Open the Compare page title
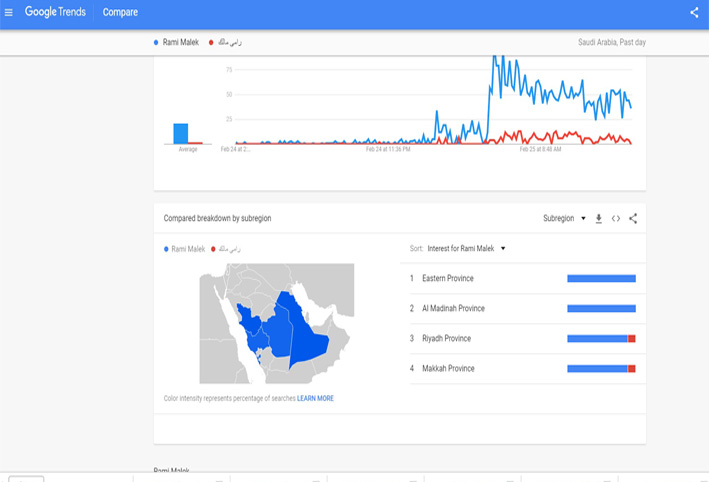 coord(120,12)
